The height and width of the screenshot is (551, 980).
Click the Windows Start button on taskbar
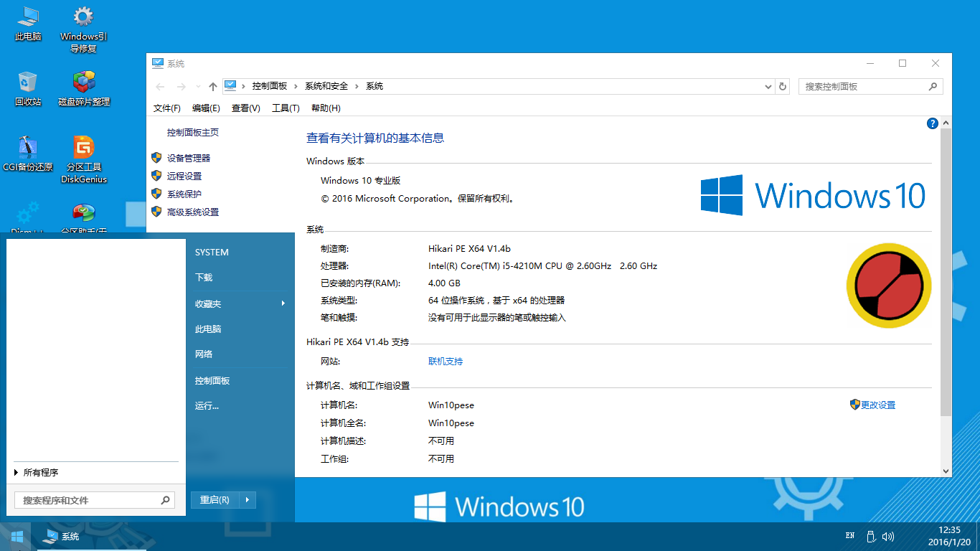point(17,537)
